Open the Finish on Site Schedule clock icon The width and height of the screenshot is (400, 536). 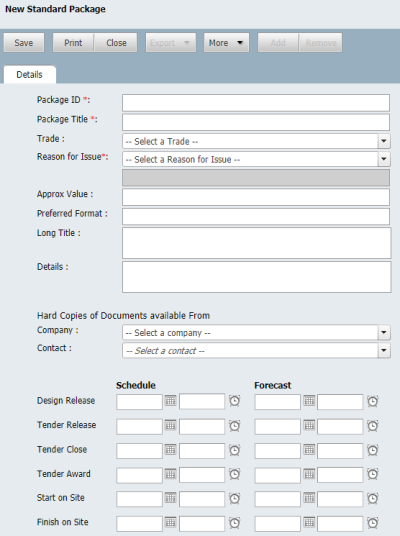(x=235, y=523)
